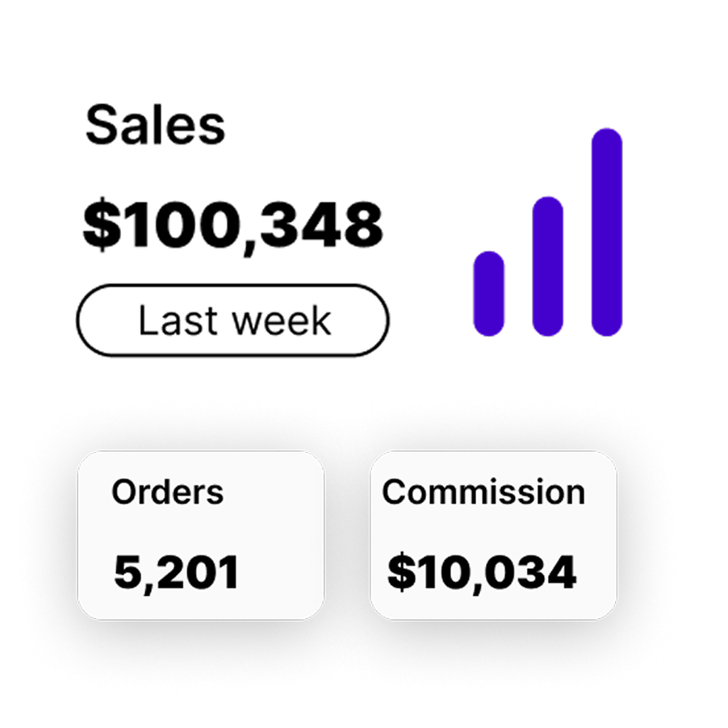Viewport: 728px width, 728px height.
Task: Click the bottom of the shortest bar
Action: coord(488,326)
